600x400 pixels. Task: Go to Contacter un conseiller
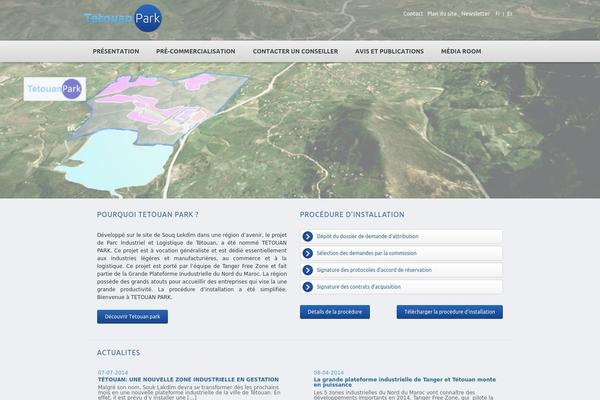coord(295,51)
